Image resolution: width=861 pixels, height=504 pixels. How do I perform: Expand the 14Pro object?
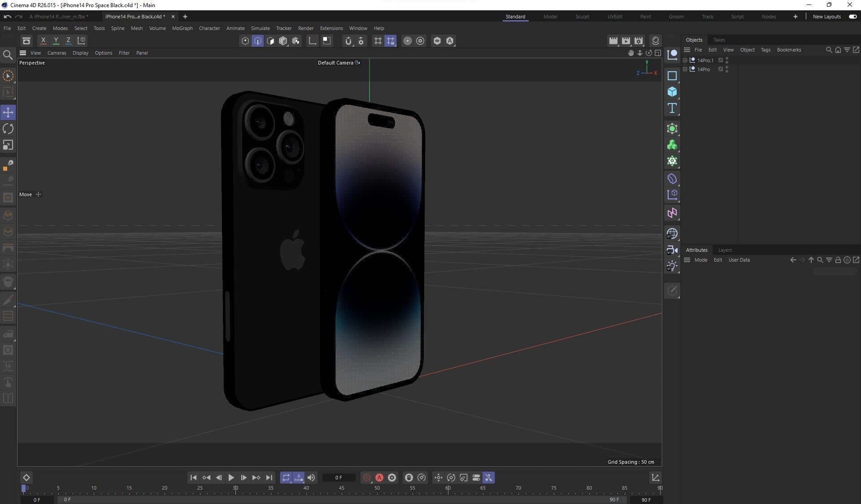[685, 69]
